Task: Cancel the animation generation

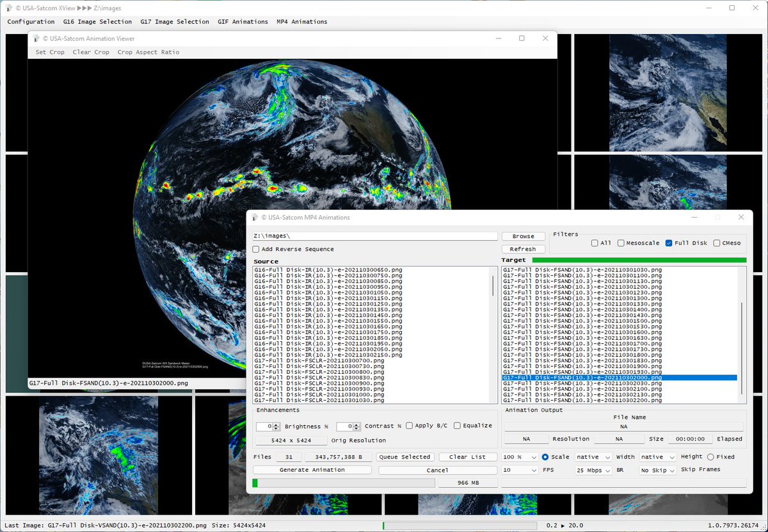Action: (x=437, y=470)
